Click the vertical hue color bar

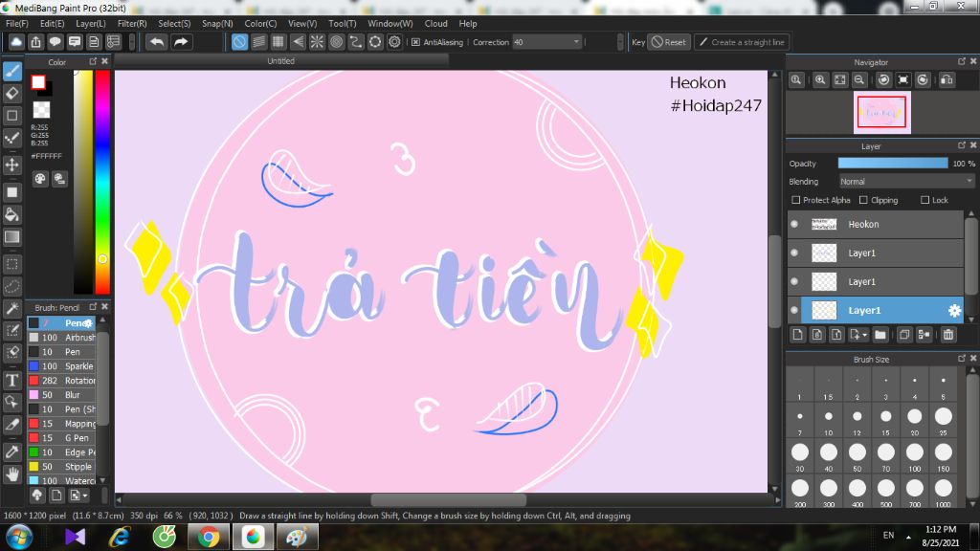(102, 182)
